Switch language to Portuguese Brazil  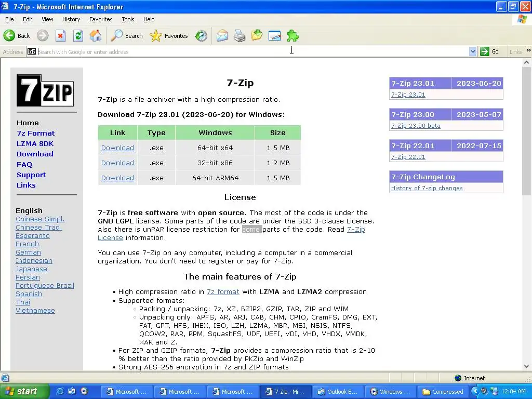click(x=45, y=285)
